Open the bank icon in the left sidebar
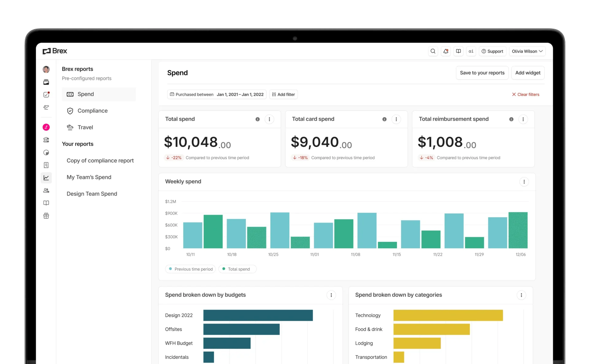Screen dimensions: 589x364 tap(46, 140)
